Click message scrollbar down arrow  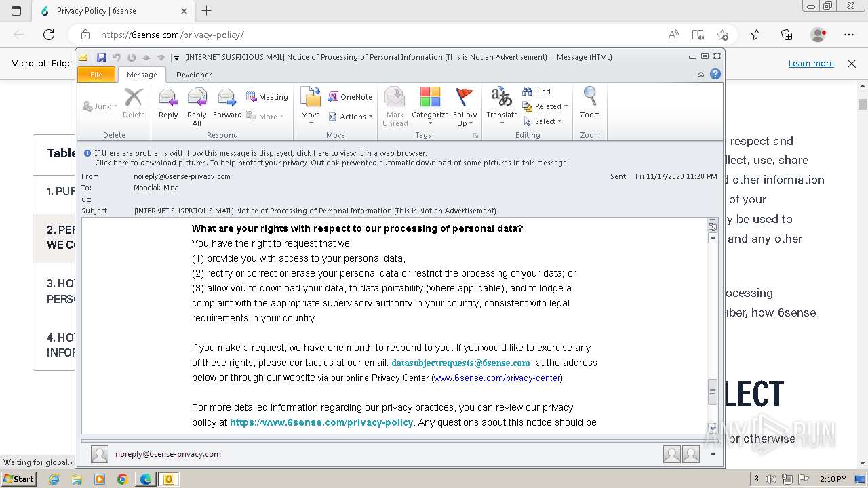point(713,428)
